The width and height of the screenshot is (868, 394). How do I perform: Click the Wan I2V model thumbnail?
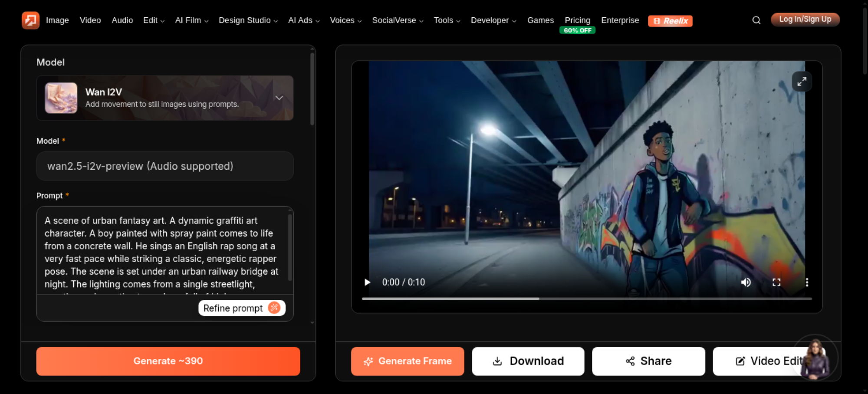pyautogui.click(x=61, y=98)
